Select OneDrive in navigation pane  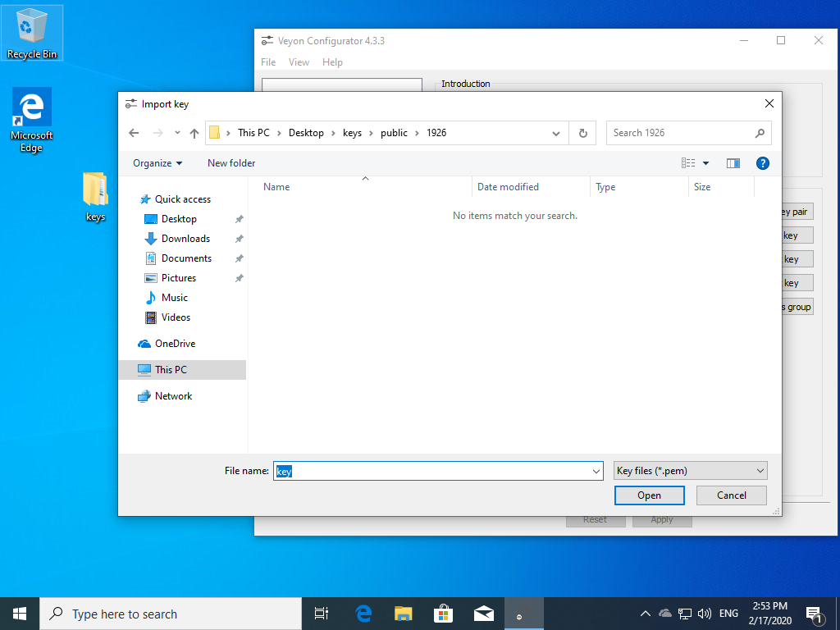pos(175,344)
